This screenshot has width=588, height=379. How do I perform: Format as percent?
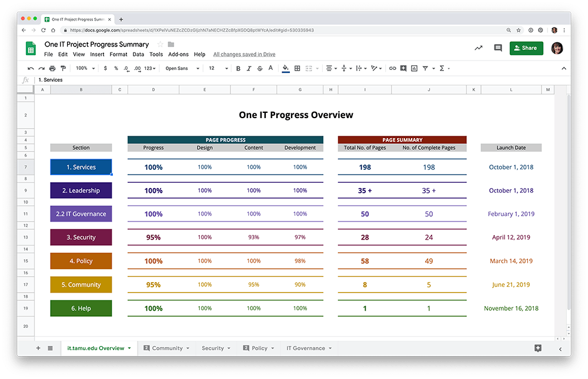click(116, 68)
